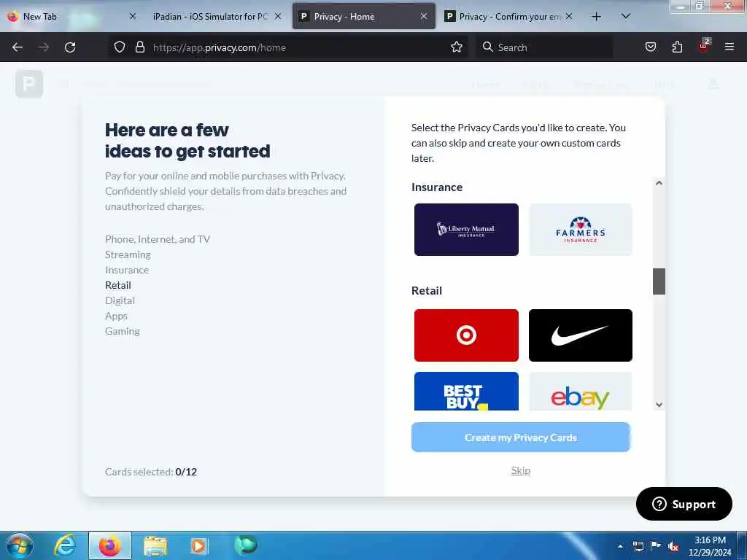Screen dimensions: 747x560
Task: Click the card list scrollbar down arrow
Action: [659, 405]
